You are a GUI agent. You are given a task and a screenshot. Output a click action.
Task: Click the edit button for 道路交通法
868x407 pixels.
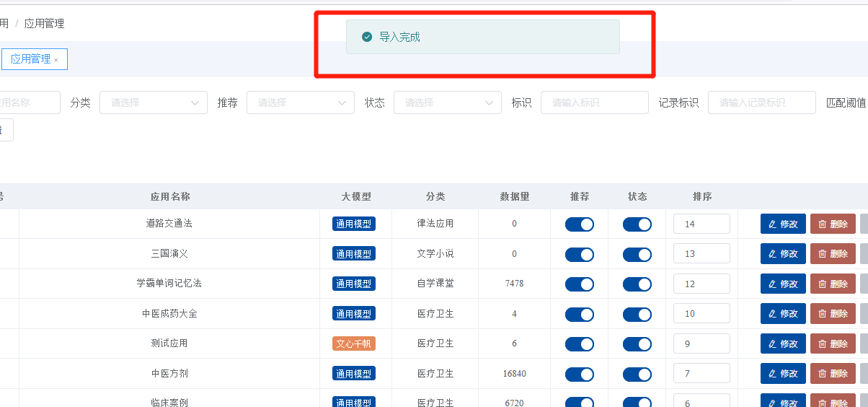(x=783, y=224)
